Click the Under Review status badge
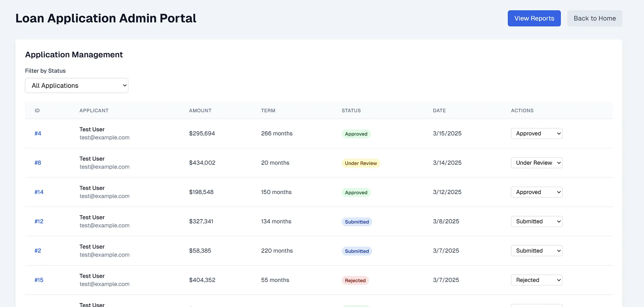The image size is (644, 307). pyautogui.click(x=360, y=163)
